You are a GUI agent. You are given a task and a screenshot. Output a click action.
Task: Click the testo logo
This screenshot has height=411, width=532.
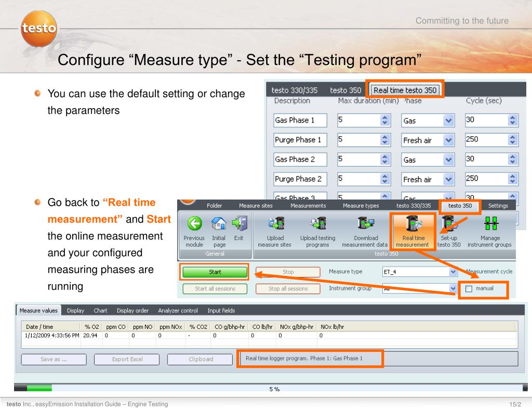pos(38,29)
